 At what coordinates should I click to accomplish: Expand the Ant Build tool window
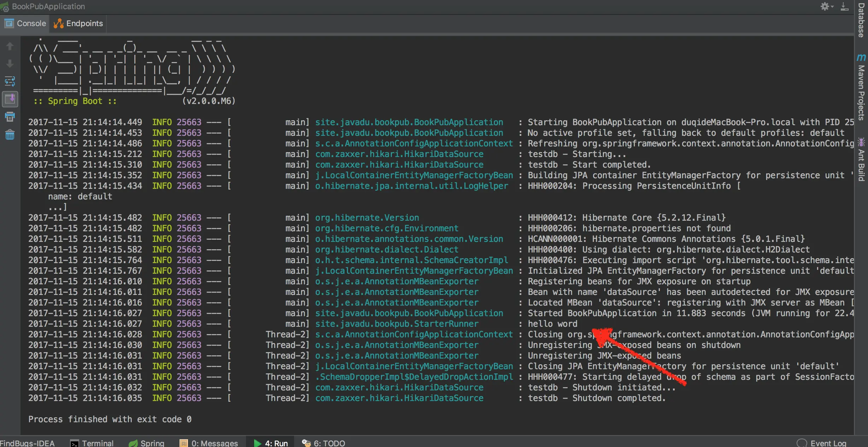coord(861,160)
